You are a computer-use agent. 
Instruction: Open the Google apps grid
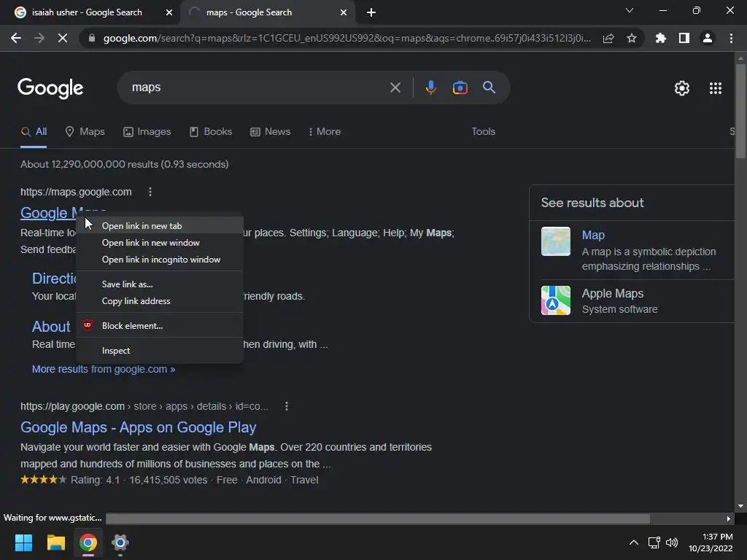(x=716, y=88)
